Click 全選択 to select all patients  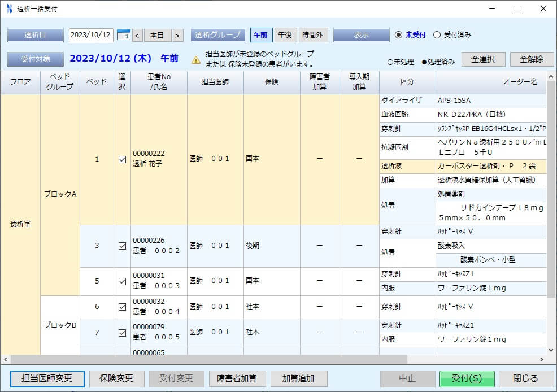[484, 59]
